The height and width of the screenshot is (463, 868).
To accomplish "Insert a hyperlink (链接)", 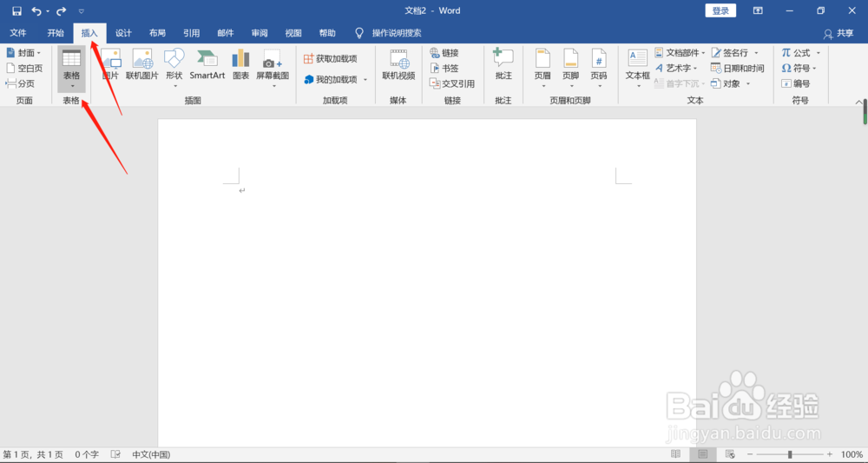I will click(x=444, y=53).
